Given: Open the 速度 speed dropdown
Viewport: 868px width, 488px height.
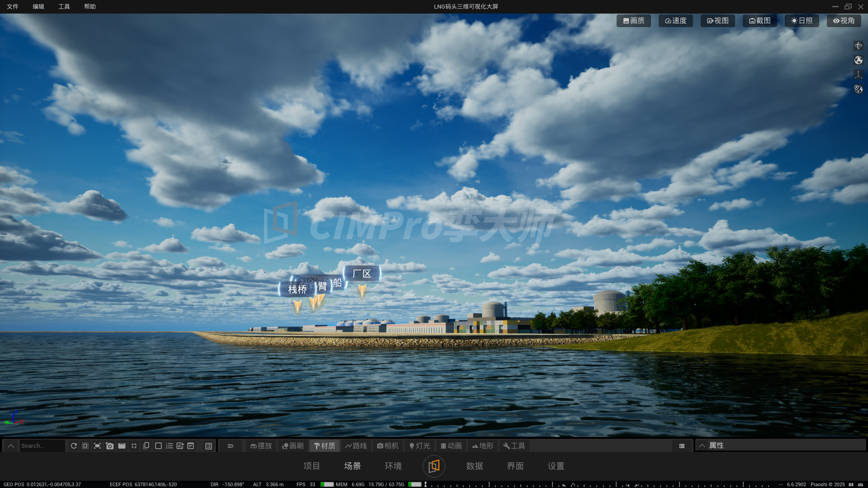Looking at the screenshot, I should 676,21.
